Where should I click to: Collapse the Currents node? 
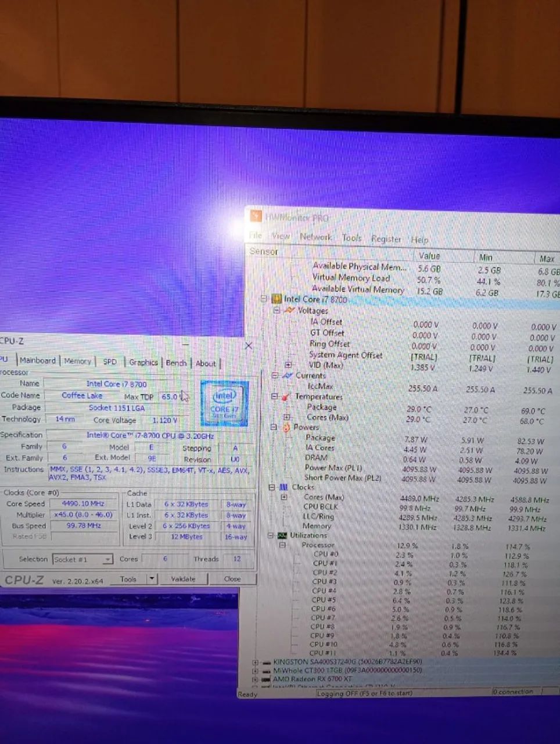pos(275,375)
